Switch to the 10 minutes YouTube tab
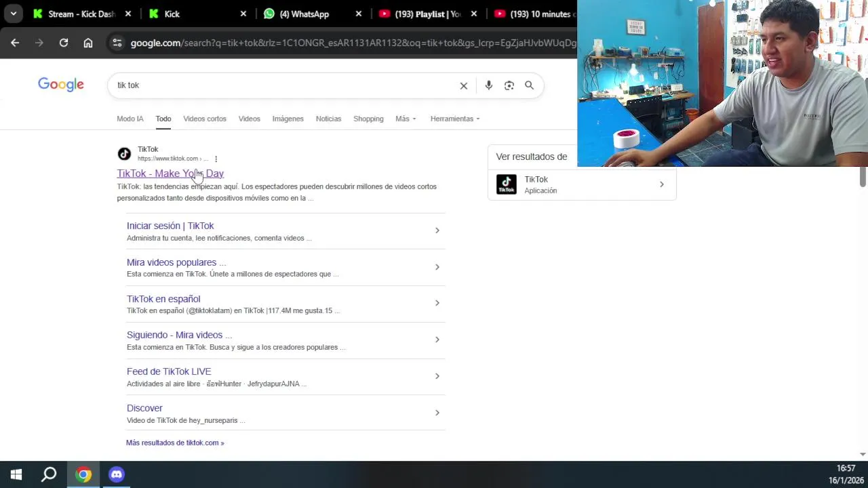 pyautogui.click(x=533, y=14)
